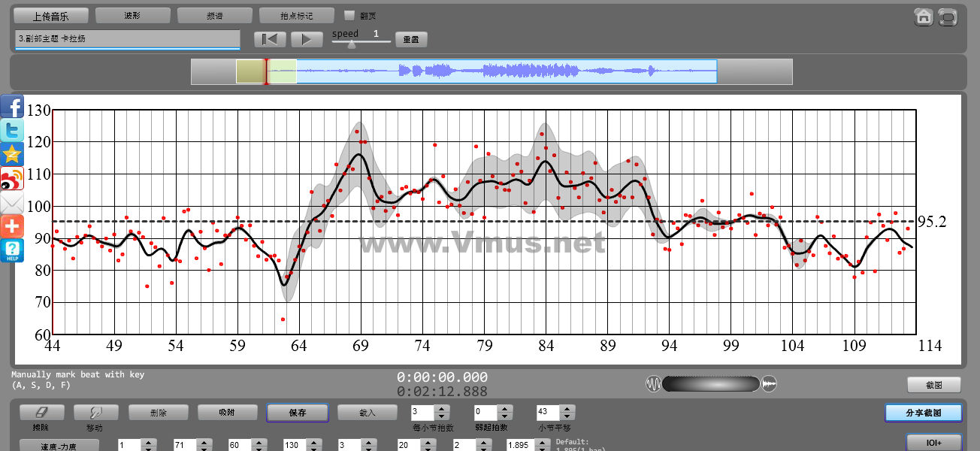Switch to the 频谱 spectrum view
Viewport: 980px width, 451px height.
214,15
